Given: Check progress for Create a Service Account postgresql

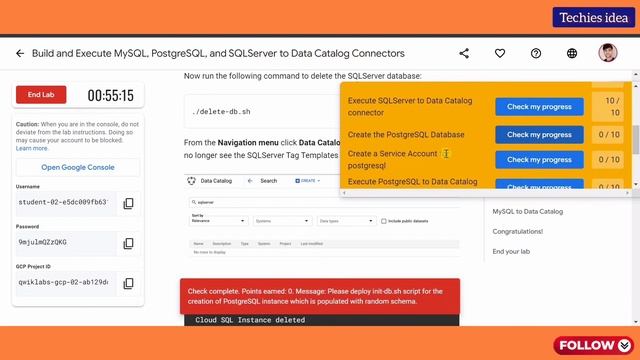Looking at the screenshot, I should click(539, 160).
